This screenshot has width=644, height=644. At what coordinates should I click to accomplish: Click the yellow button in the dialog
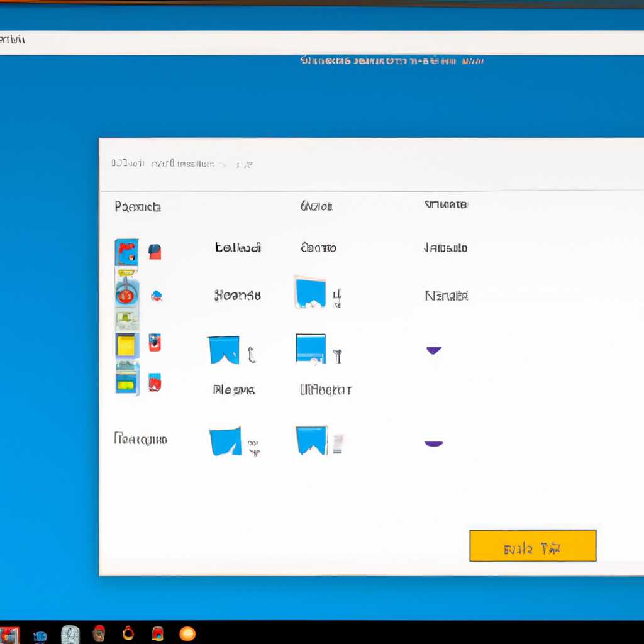(x=533, y=545)
